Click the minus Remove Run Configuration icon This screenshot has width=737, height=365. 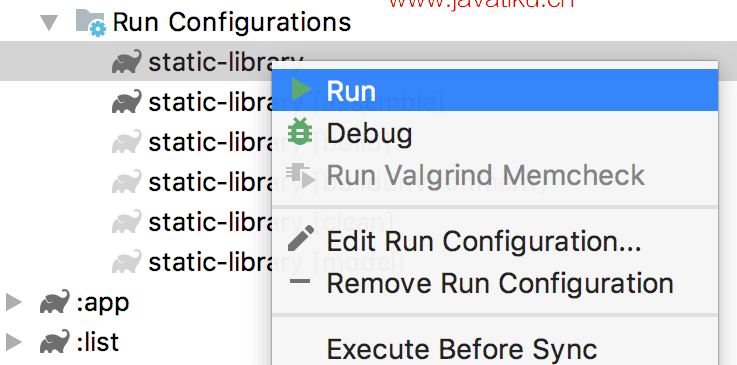300,282
